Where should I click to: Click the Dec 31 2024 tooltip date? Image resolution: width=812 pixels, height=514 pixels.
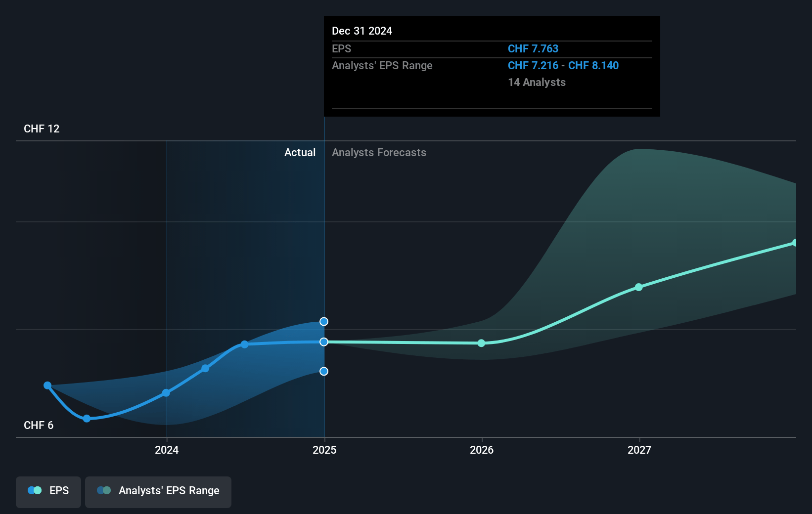coord(362,31)
